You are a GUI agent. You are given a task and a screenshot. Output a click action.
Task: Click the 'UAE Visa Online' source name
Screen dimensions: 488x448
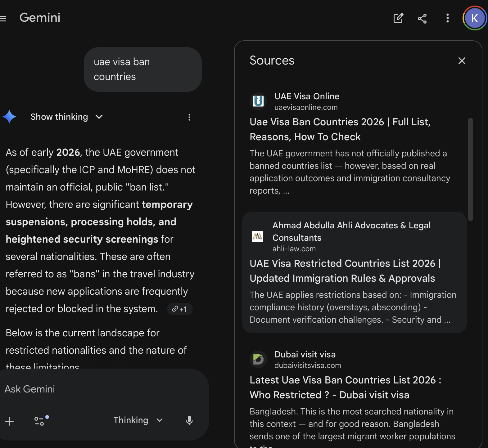tap(307, 96)
